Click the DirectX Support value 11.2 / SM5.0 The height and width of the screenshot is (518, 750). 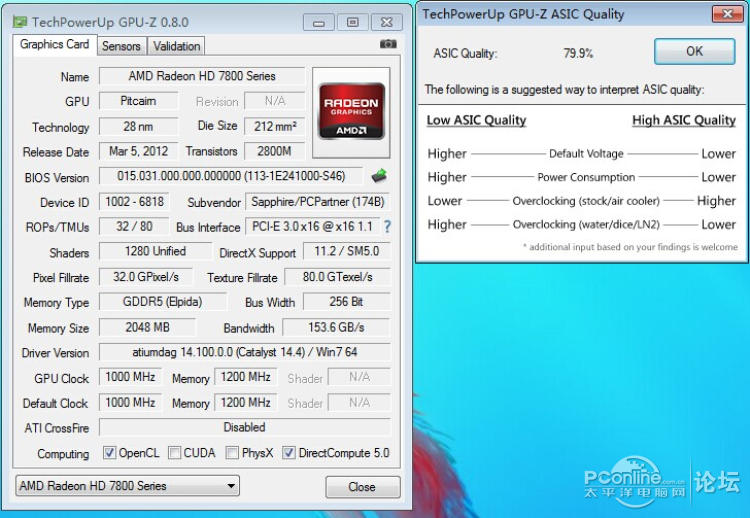pyautogui.click(x=347, y=251)
